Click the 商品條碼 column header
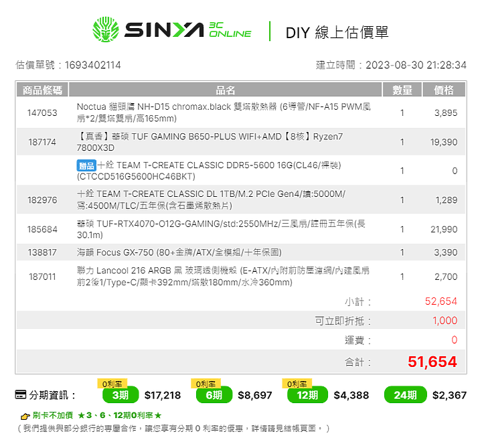The width and height of the screenshot is (482, 448). point(42,90)
